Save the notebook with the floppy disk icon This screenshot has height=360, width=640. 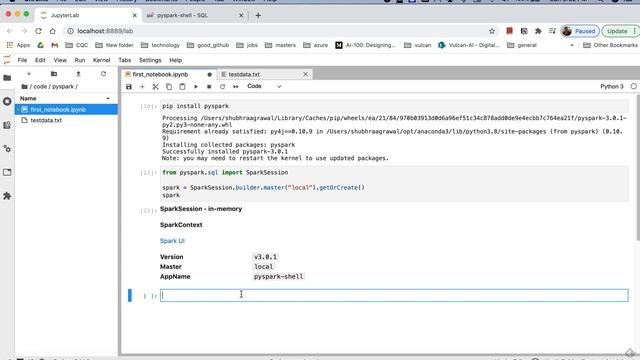129,87
